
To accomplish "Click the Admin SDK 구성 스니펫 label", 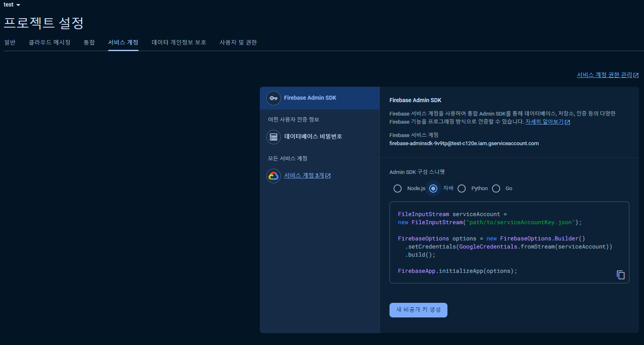I will point(417,172).
